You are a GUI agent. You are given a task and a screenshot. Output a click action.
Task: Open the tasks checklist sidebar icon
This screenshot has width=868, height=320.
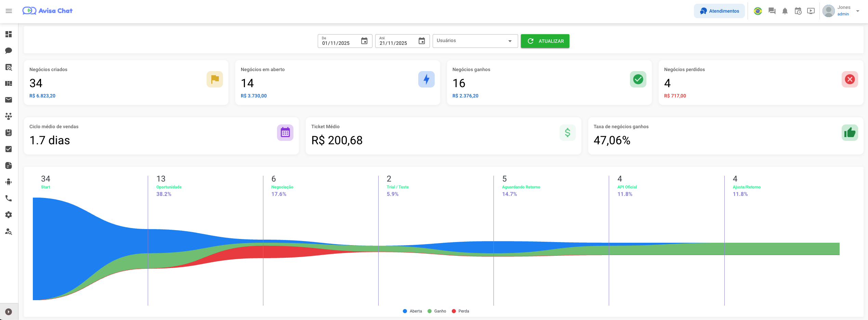click(9, 149)
